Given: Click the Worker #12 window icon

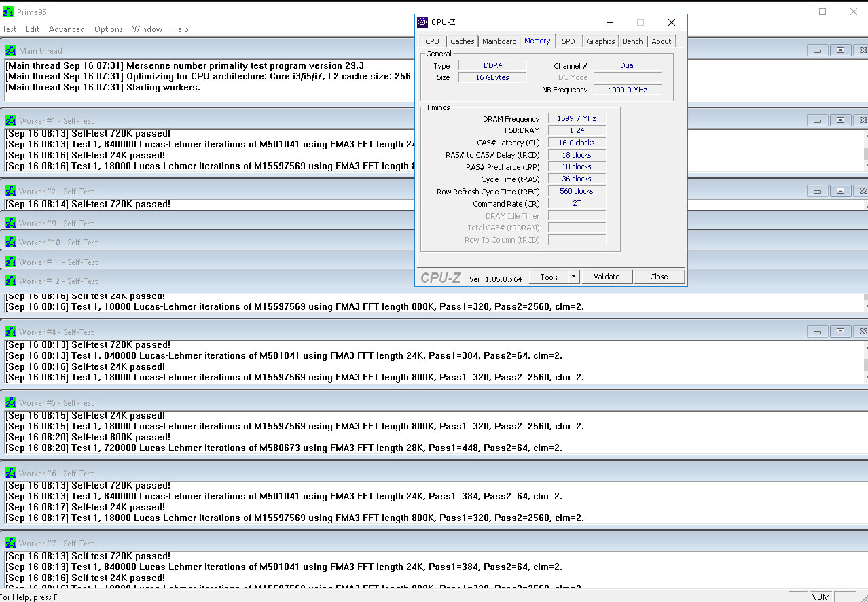Looking at the screenshot, I should (x=11, y=281).
